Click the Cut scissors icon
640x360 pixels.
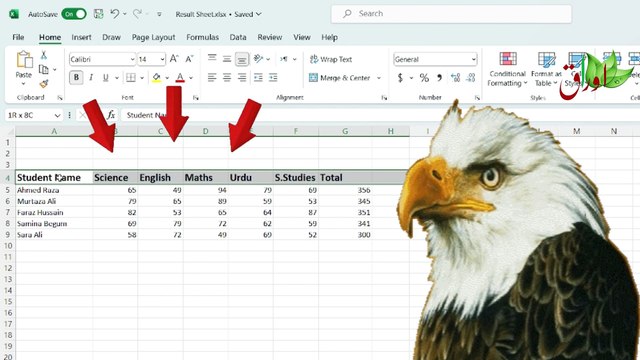(x=44, y=55)
